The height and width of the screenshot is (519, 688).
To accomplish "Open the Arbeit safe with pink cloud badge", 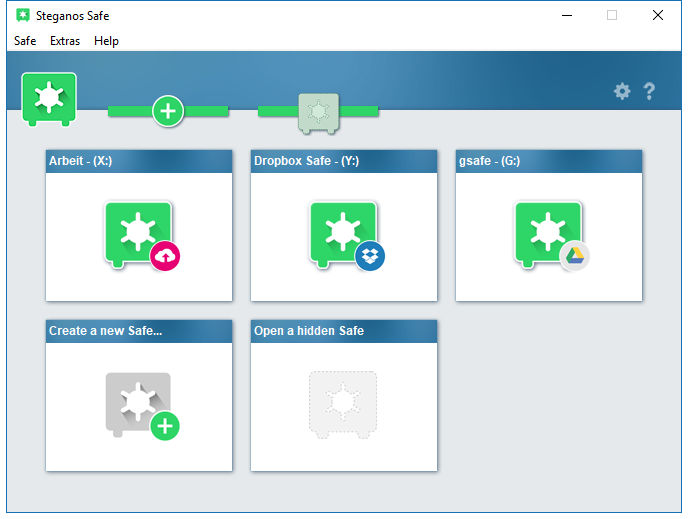I will tap(141, 236).
